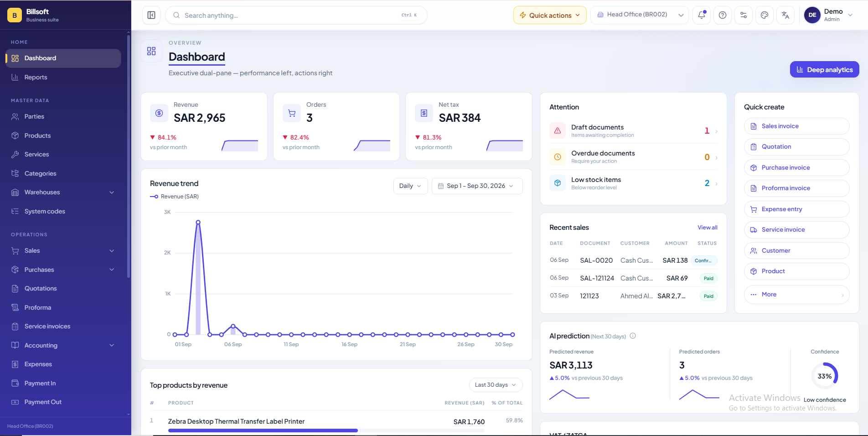Screen dimensions: 868x436
Task: Expand the Sales sidebar menu
Action: coord(63,251)
